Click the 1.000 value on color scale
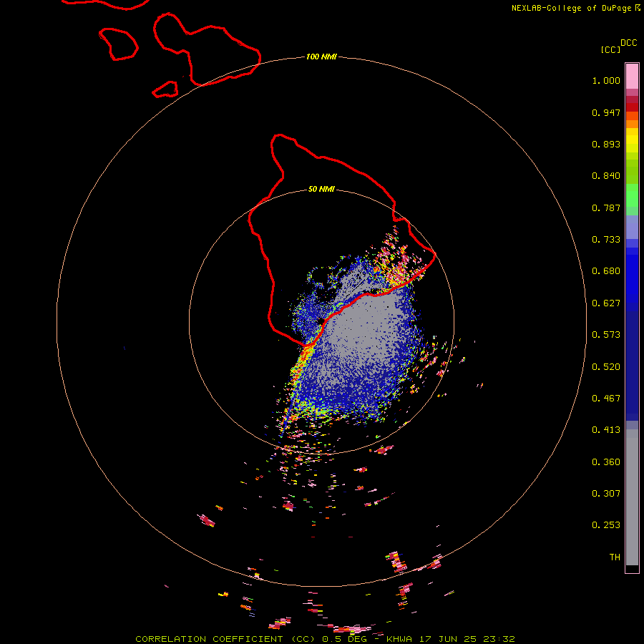The image size is (644, 644). tap(606, 80)
